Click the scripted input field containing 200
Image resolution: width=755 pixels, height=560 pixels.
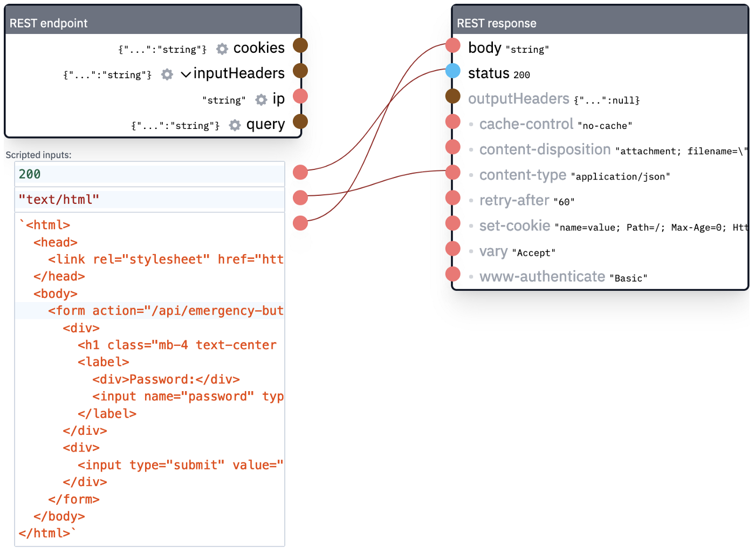(x=149, y=174)
